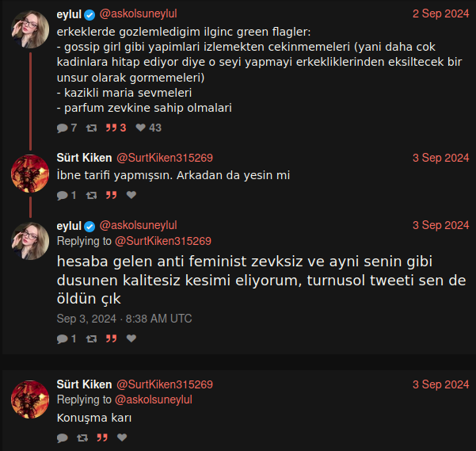Viewport: 476px width, 451px height.
Task: Click Sürt Kiken display name on last tweet
Action: coord(84,384)
